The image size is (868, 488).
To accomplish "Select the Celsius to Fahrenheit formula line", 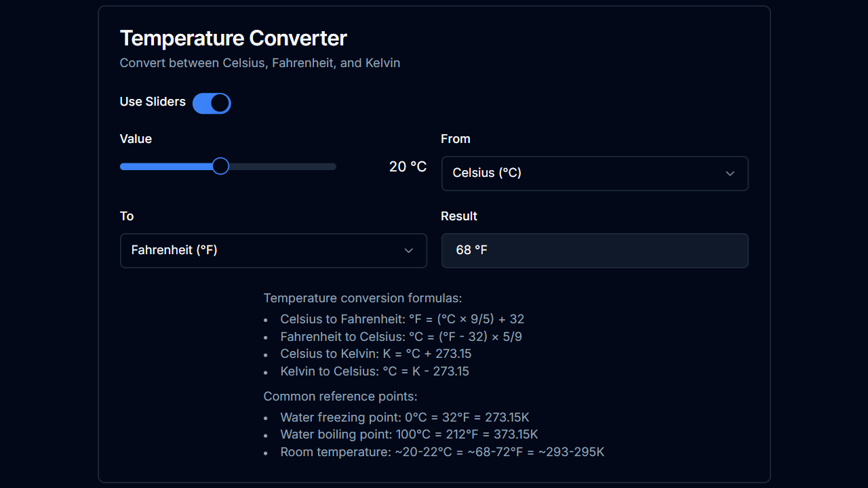I will pyautogui.click(x=401, y=319).
